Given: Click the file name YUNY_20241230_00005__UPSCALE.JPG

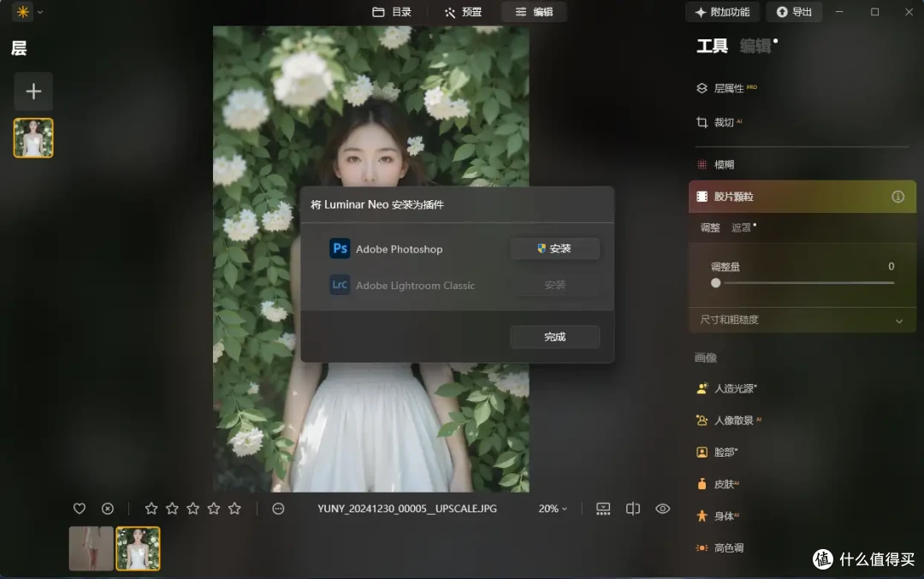Looking at the screenshot, I should [407, 508].
